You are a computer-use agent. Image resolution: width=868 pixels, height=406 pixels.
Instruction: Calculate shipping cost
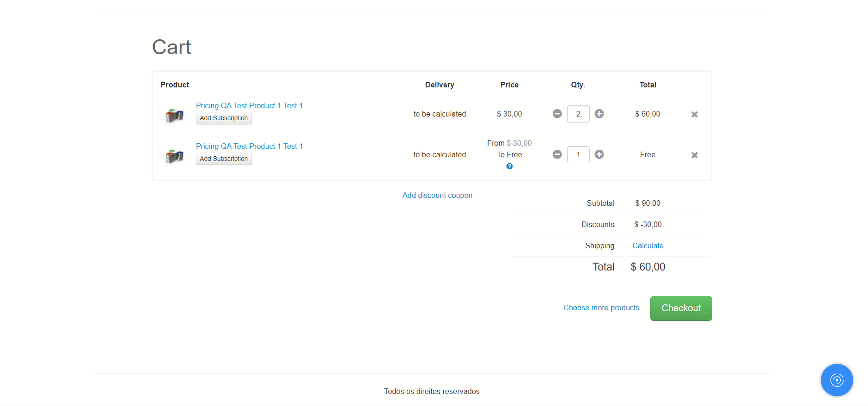click(x=648, y=246)
